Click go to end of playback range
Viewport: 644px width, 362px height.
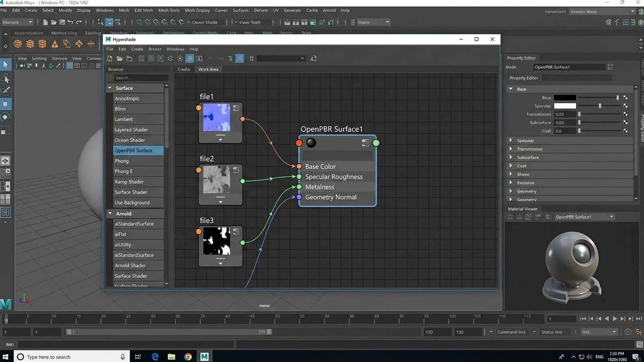click(x=639, y=319)
